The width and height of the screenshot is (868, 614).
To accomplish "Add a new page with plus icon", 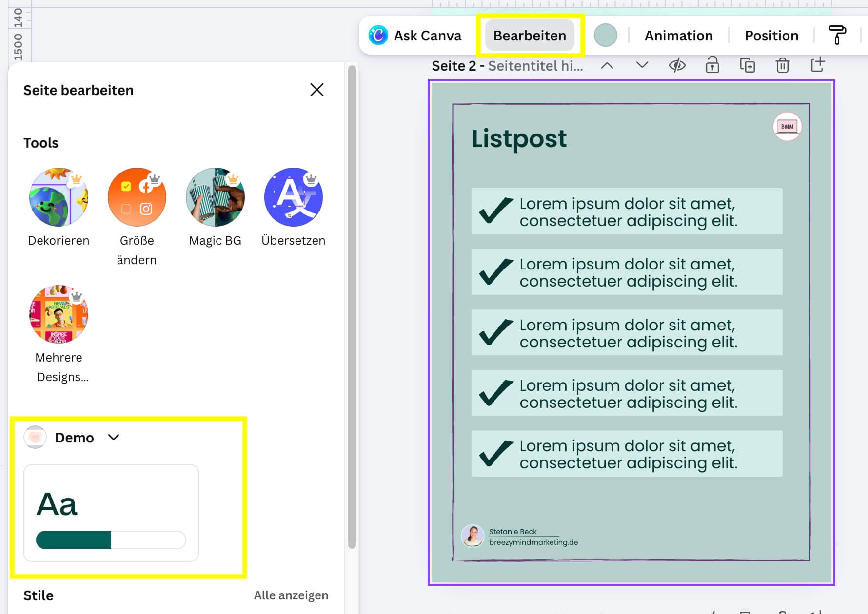I will coord(818,65).
